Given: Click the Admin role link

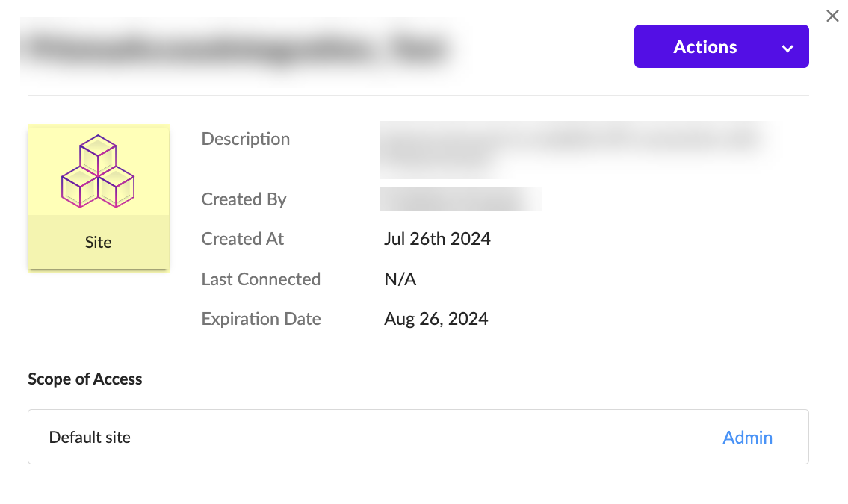Looking at the screenshot, I should [x=747, y=438].
